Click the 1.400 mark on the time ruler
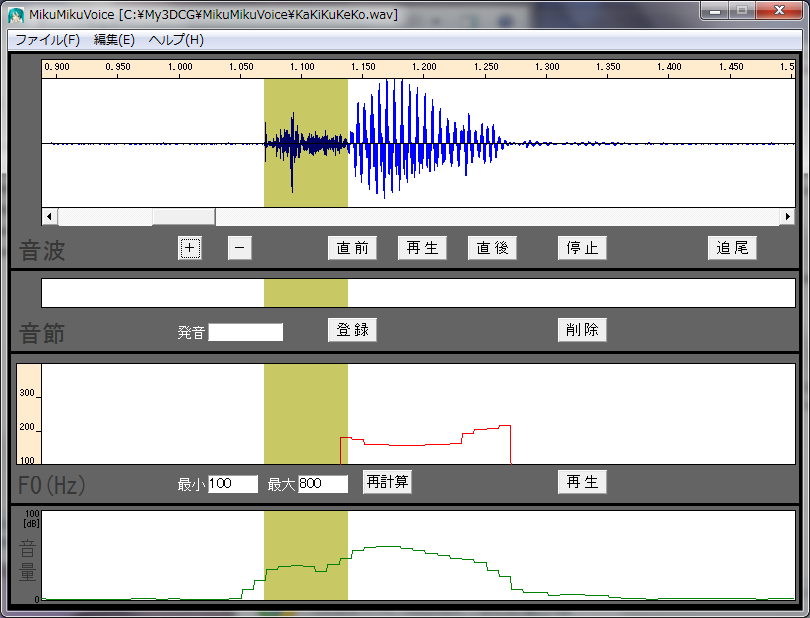This screenshot has height=618, width=810. [669, 67]
